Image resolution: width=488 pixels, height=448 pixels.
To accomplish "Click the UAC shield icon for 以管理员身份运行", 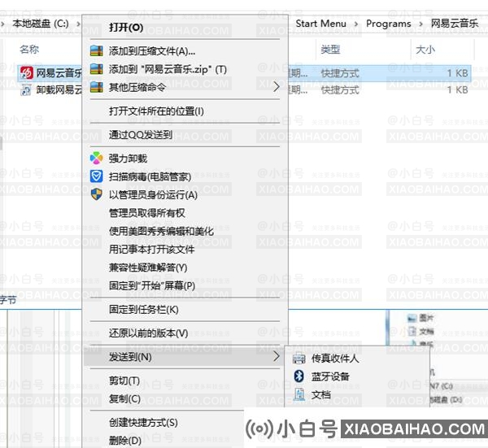I will coord(97,194).
